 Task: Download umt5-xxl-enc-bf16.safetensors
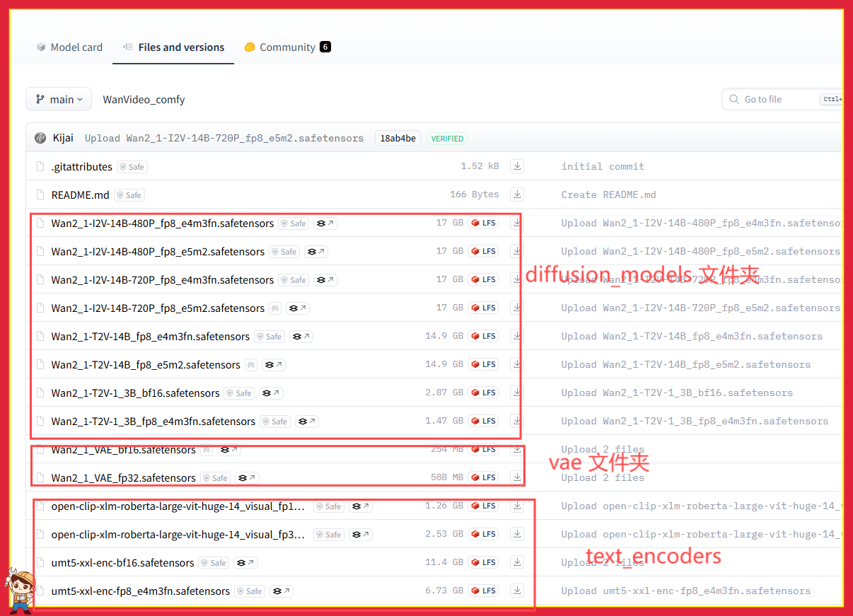tap(517, 562)
